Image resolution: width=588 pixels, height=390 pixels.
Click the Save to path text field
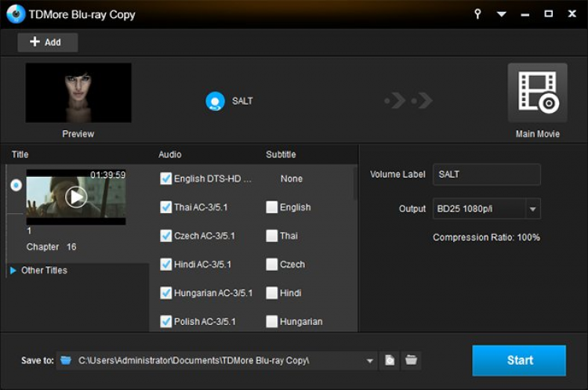pos(217,360)
